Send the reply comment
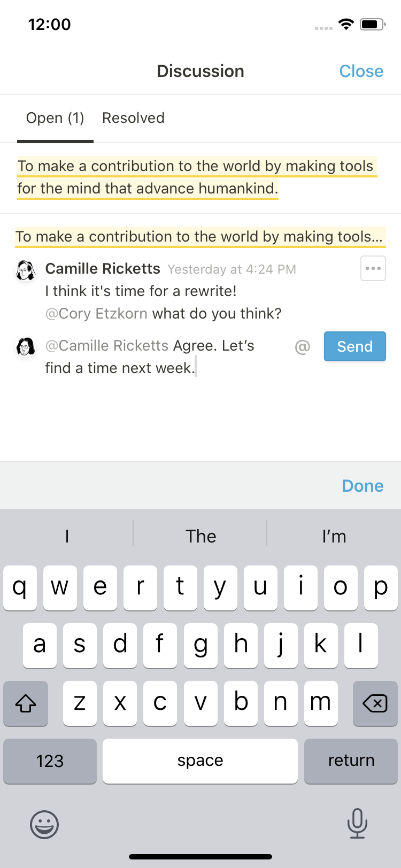The height and width of the screenshot is (868, 401). tap(354, 346)
